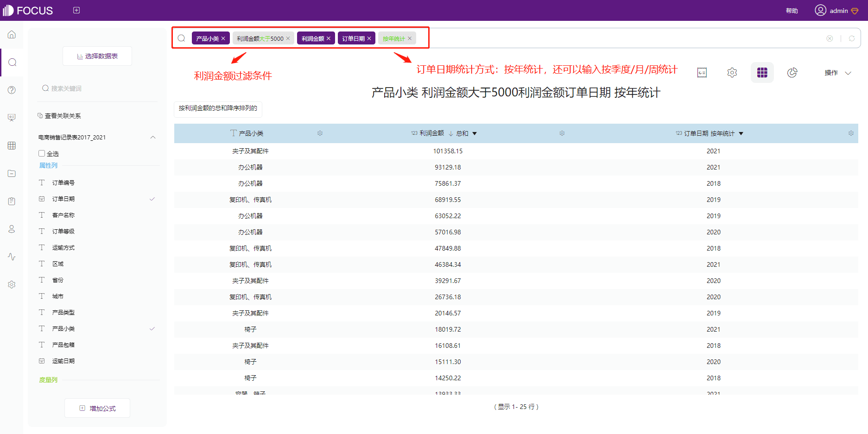Sort by 产品小类 column header
The image size is (868, 434).
[x=251, y=133]
